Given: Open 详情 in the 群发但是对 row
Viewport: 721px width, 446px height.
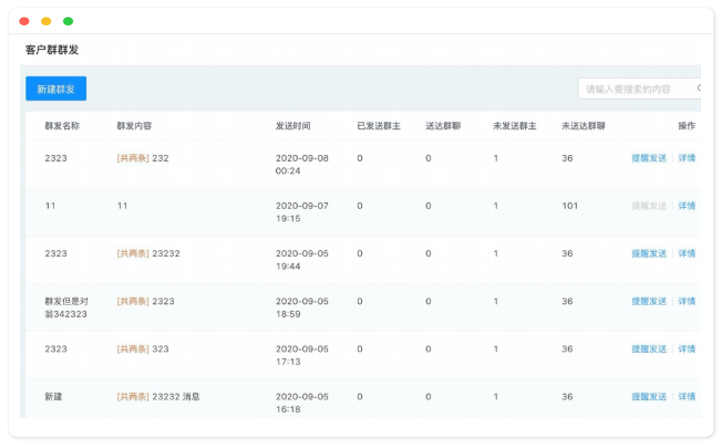Looking at the screenshot, I should [x=687, y=301].
